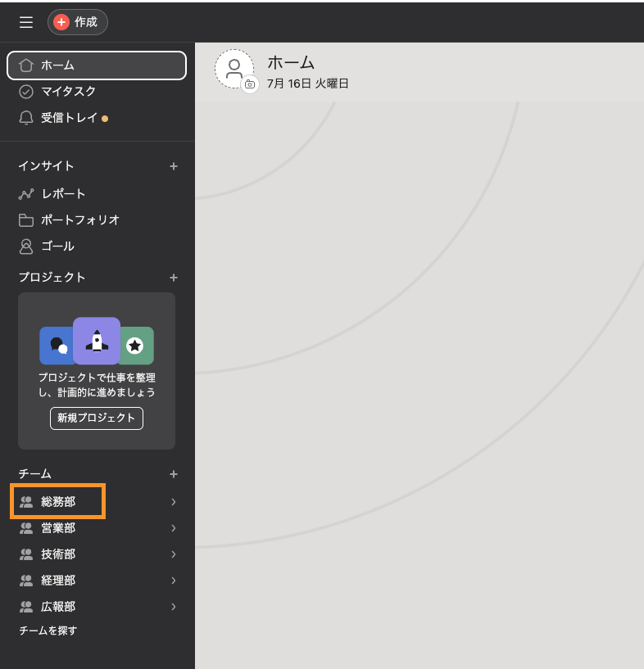The width and height of the screenshot is (644, 669).
Task: Add a project via プロジェクト plus
Action: [x=173, y=278]
